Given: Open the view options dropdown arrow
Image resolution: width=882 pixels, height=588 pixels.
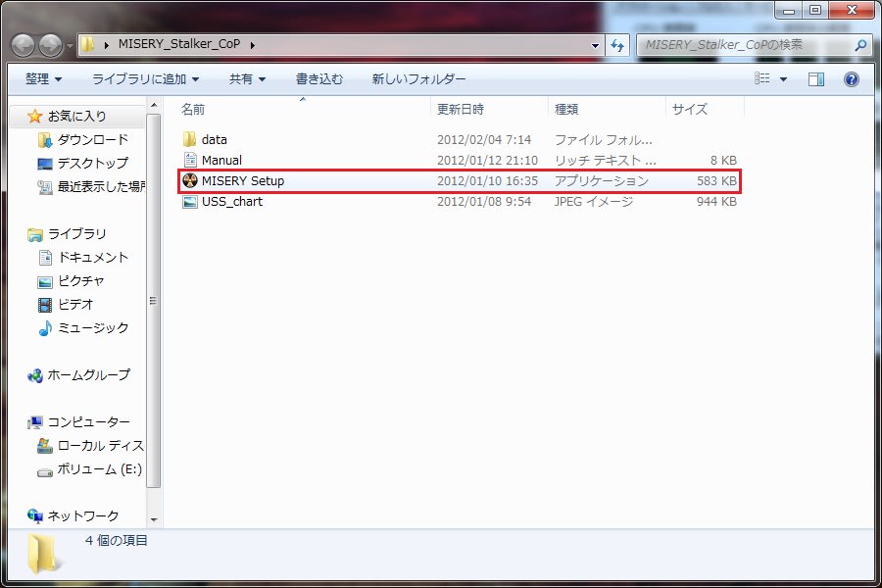Looking at the screenshot, I should pos(783,79).
